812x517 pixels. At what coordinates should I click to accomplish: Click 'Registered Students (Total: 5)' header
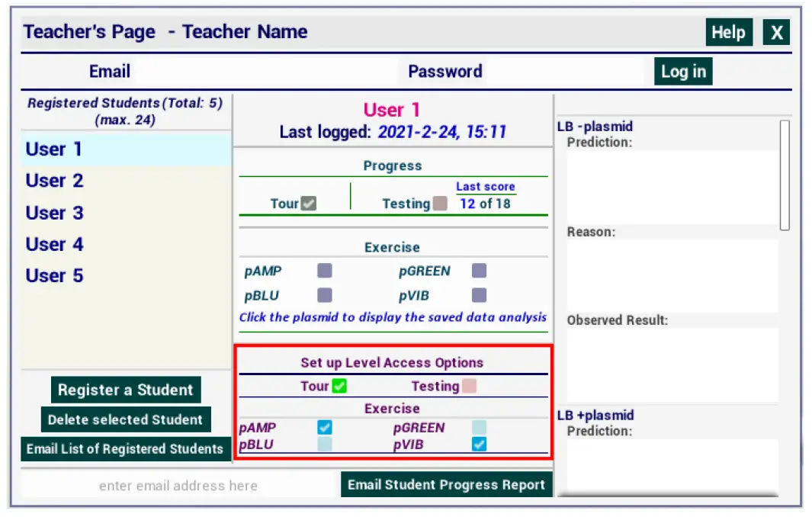coord(125,103)
